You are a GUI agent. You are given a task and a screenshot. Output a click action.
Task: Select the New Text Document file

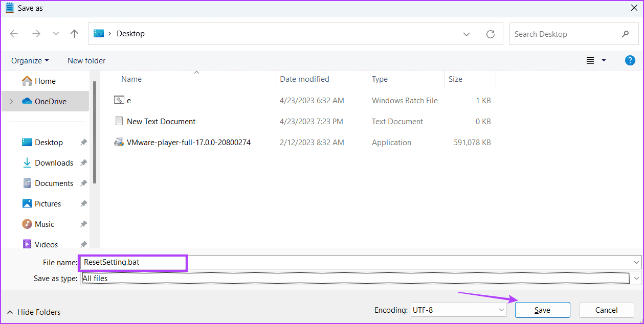(x=161, y=121)
